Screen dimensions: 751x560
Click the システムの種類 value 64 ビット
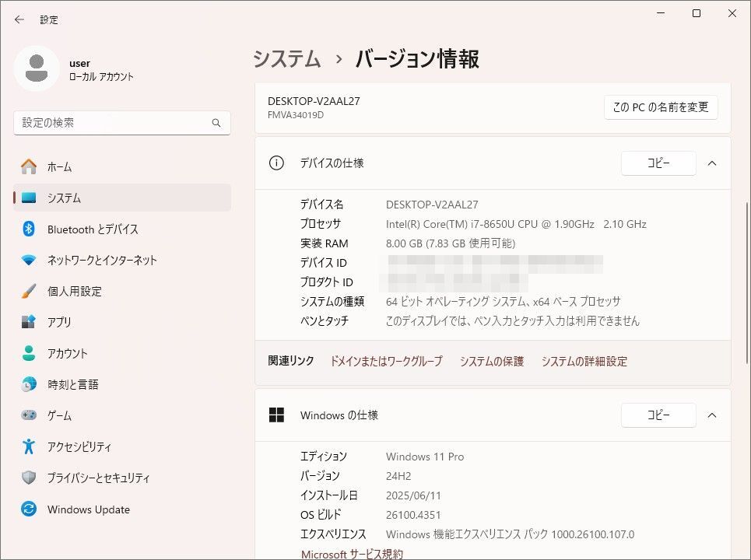[504, 302]
